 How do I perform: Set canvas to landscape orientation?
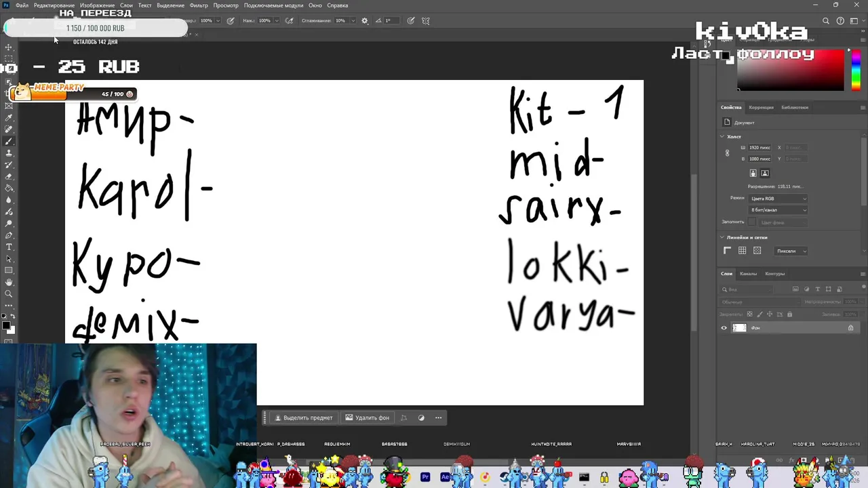765,174
